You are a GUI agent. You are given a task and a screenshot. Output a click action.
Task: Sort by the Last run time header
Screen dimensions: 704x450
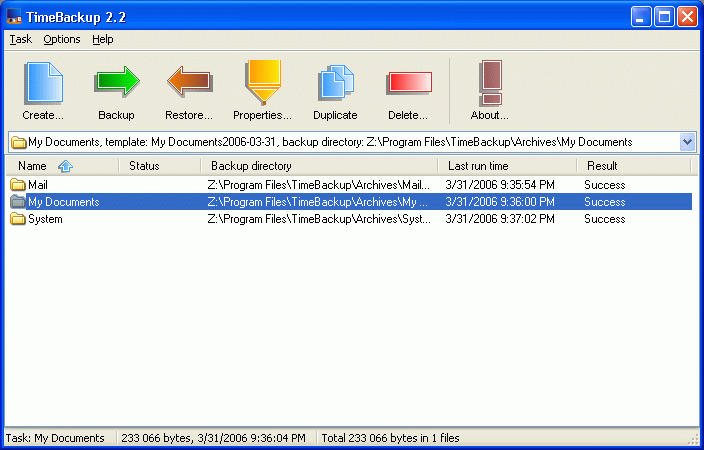[x=507, y=166]
